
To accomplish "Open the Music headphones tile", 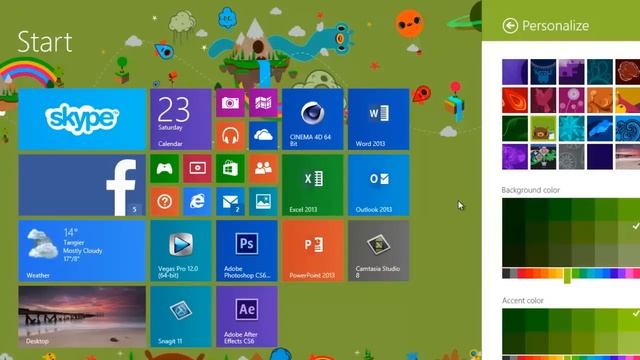I will [x=230, y=136].
